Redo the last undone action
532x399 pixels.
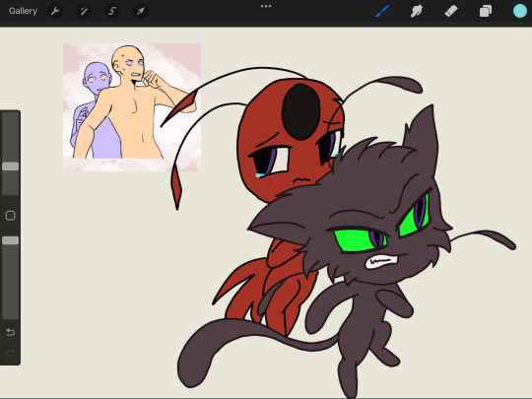pyautogui.click(x=11, y=353)
